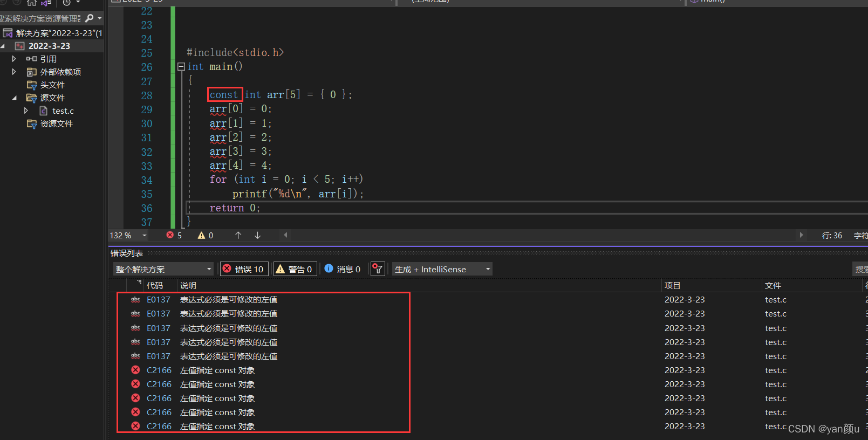Toggle the 警告 0 warnings filter

(x=295, y=269)
